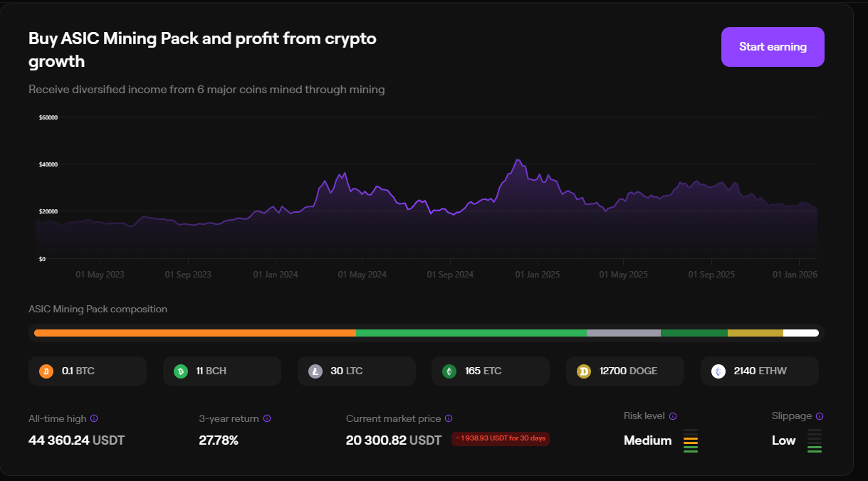Click the 12700 DOGE composition card

click(625, 371)
